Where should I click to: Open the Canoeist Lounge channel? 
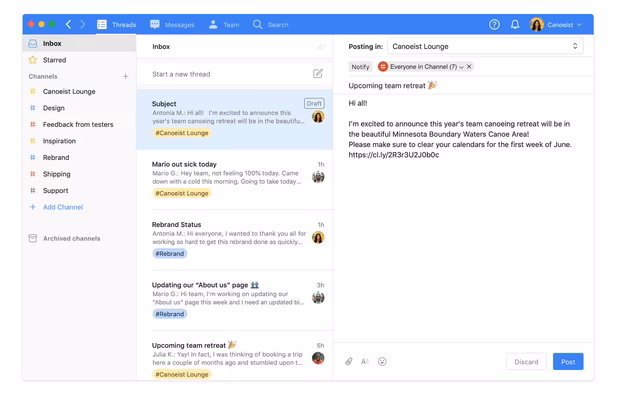pos(79,91)
